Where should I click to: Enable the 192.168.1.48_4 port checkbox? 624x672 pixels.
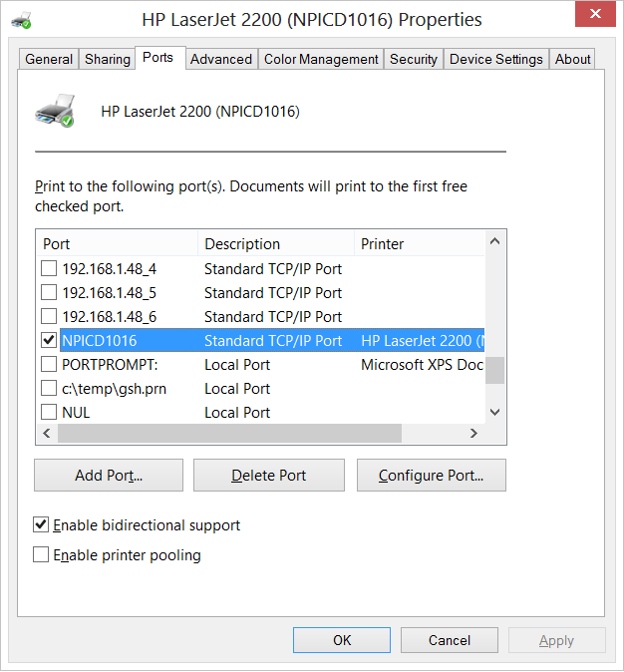pyautogui.click(x=49, y=269)
